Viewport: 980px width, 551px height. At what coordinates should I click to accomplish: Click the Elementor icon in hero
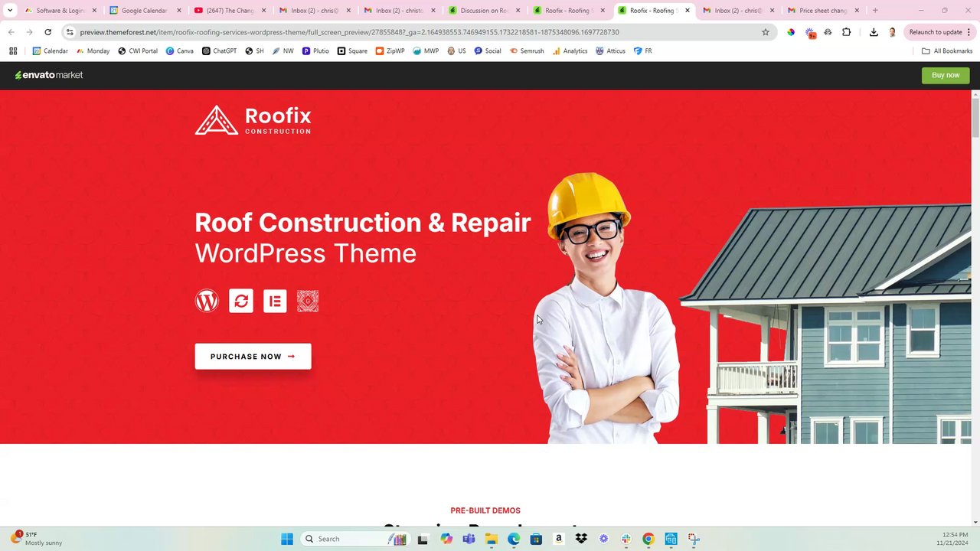275,301
